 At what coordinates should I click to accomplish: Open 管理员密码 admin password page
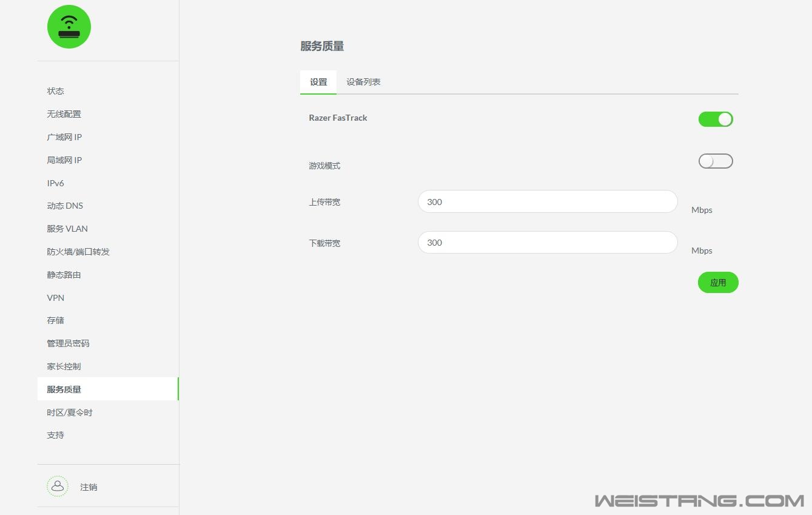click(68, 343)
